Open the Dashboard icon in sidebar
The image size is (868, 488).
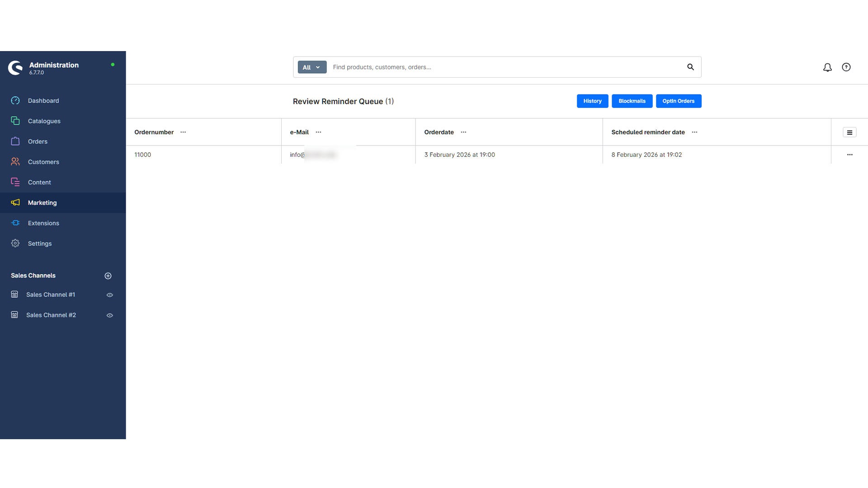pyautogui.click(x=15, y=100)
